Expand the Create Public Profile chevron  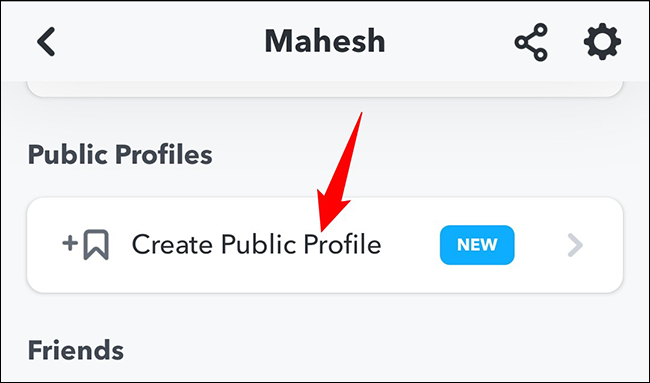pyautogui.click(x=575, y=245)
